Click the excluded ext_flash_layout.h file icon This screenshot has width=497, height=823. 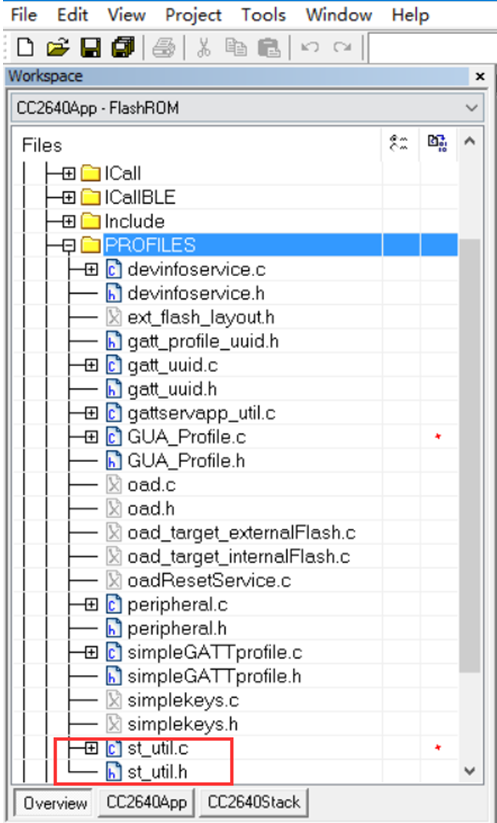pyautogui.click(x=113, y=317)
